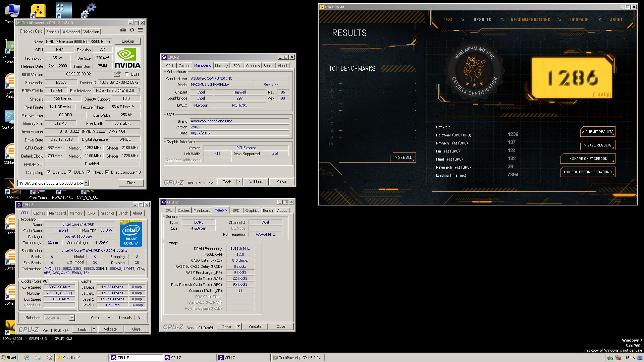Open RECOMMENDATIONS section in Catzilla

tap(530, 20)
